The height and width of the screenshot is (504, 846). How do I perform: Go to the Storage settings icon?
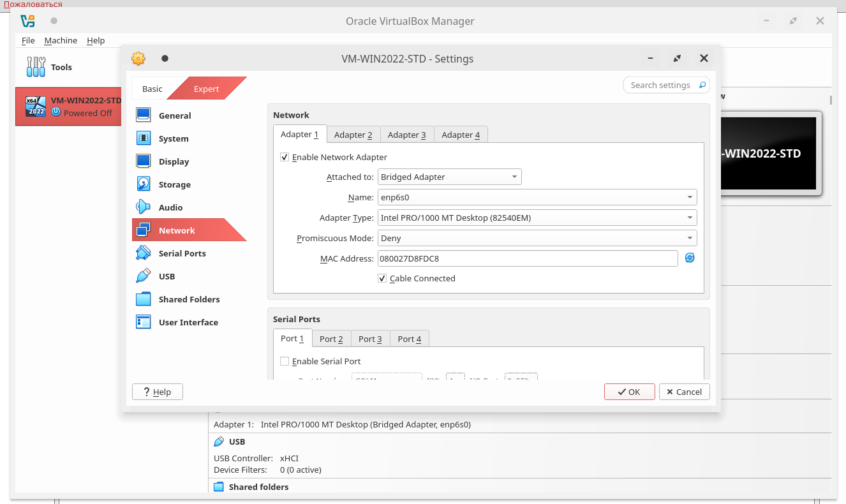[143, 184]
